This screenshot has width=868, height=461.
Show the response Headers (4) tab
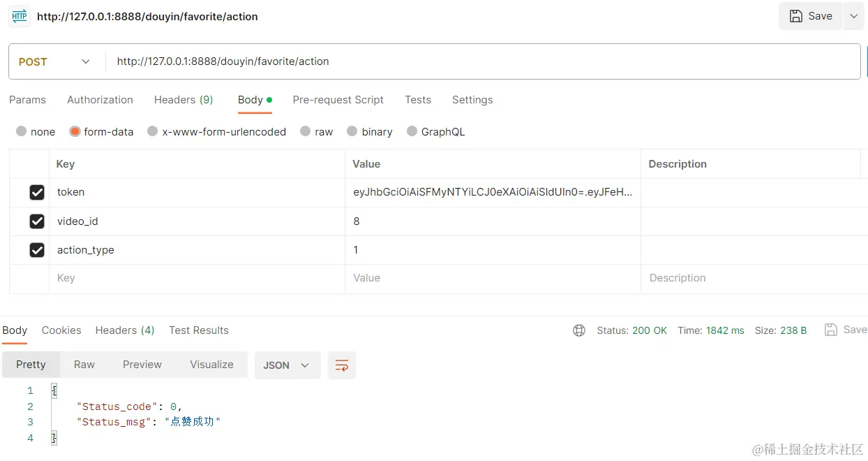tap(125, 330)
